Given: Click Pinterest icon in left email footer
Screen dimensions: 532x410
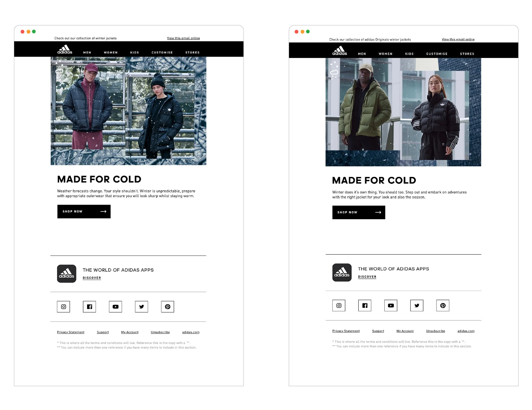Looking at the screenshot, I should click(x=168, y=307).
